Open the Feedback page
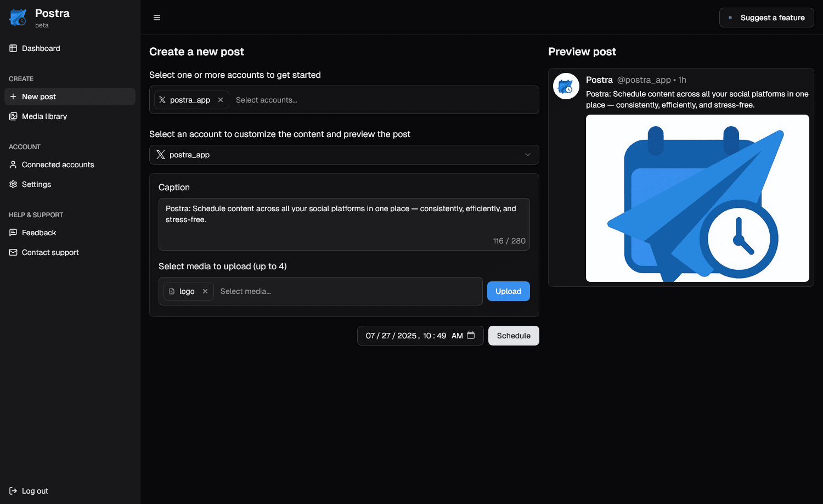Image resolution: width=823 pixels, height=504 pixels. tap(70, 233)
